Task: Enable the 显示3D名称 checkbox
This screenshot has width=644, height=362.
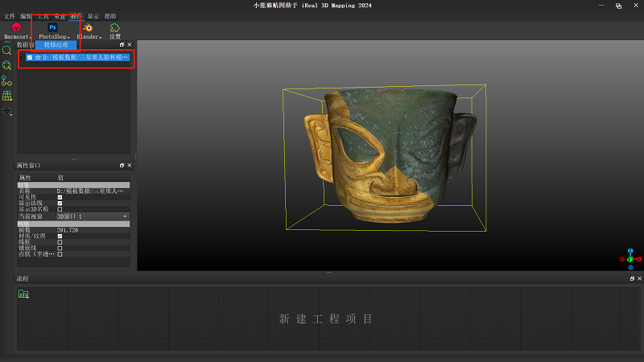Action: 60,209
